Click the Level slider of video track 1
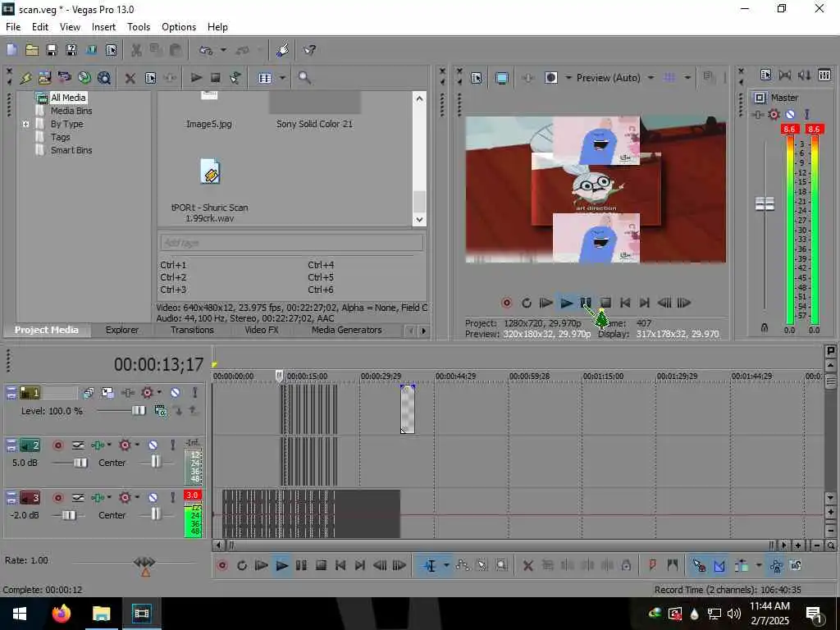The image size is (840, 630). [x=139, y=410]
